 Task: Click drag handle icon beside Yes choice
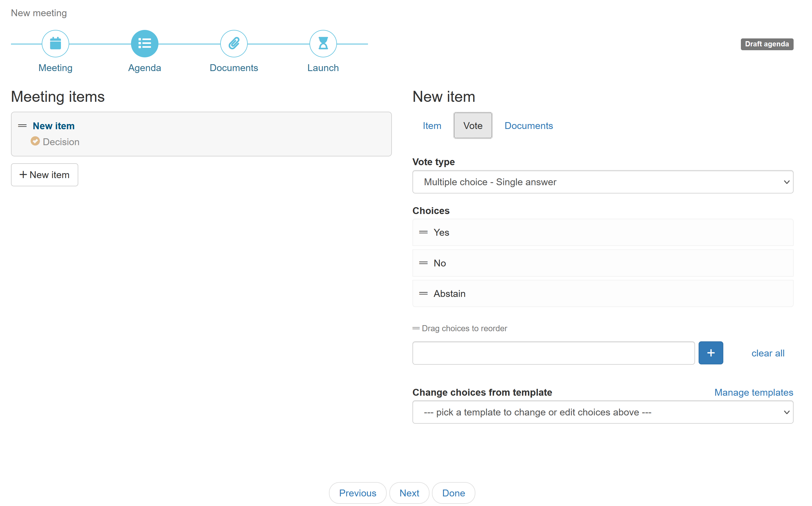(x=423, y=232)
